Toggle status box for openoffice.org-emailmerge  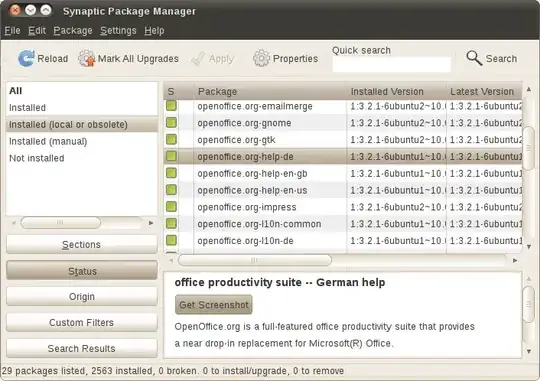tap(171, 106)
